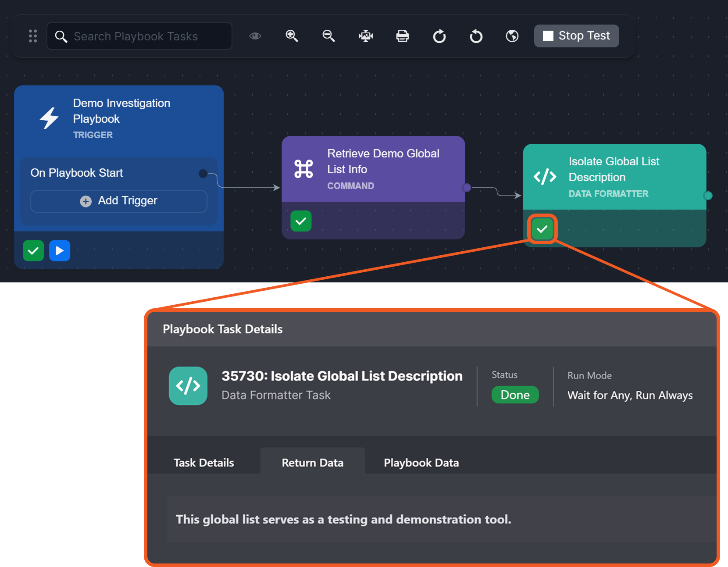Print the playbook using printer icon
The height and width of the screenshot is (567, 728).
pyautogui.click(x=402, y=36)
